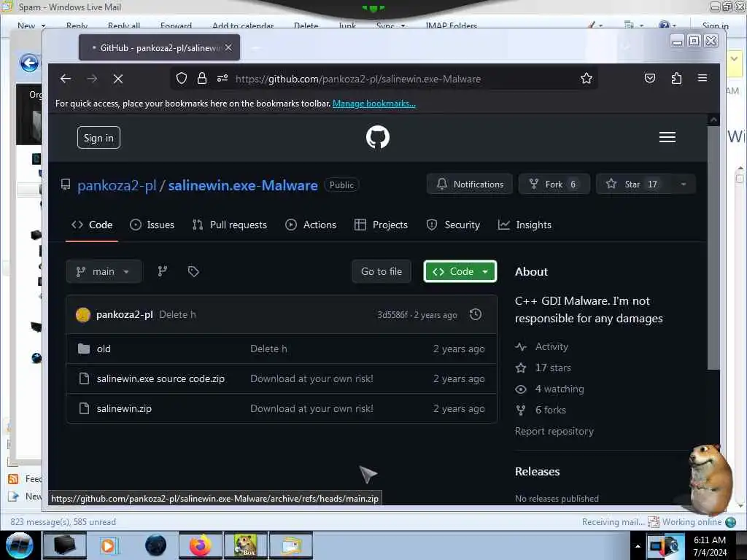
Task: Click the pankoza2-pl avatar icon
Action: (83, 315)
